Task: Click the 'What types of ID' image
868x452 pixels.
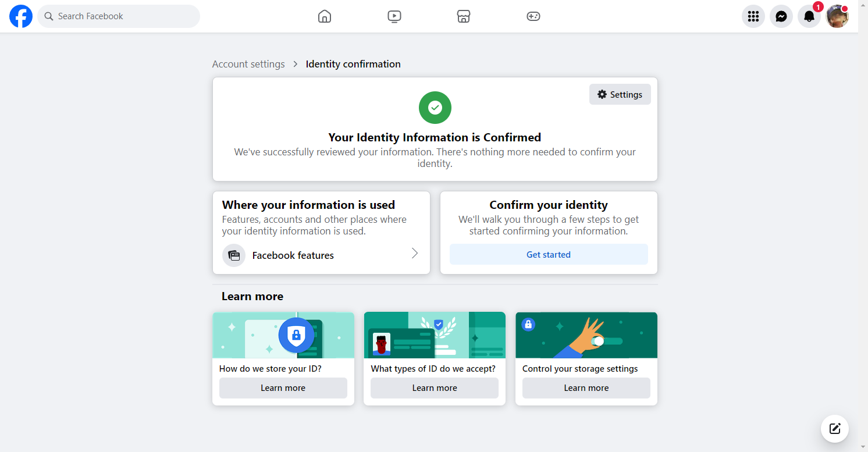Action: 435,335
